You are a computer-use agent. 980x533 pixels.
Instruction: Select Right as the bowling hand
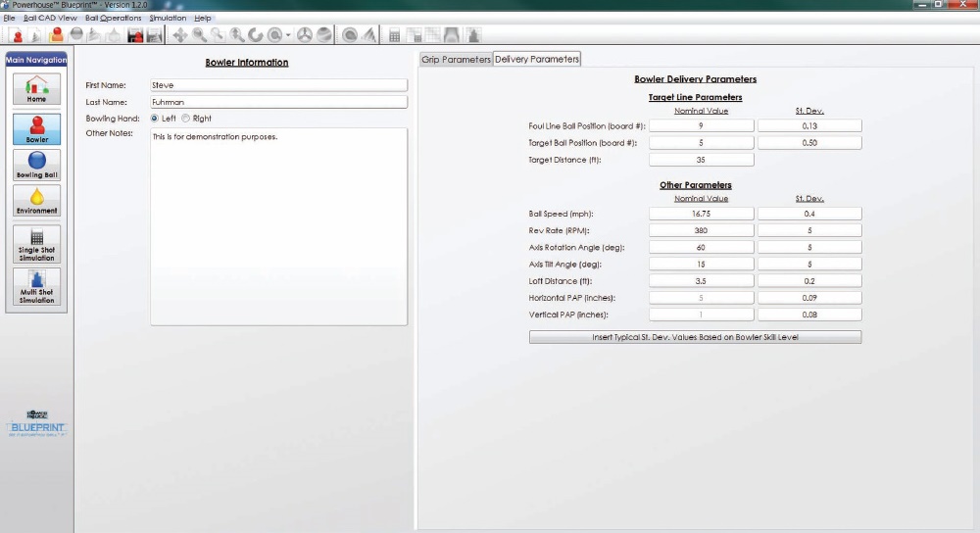click(x=186, y=119)
